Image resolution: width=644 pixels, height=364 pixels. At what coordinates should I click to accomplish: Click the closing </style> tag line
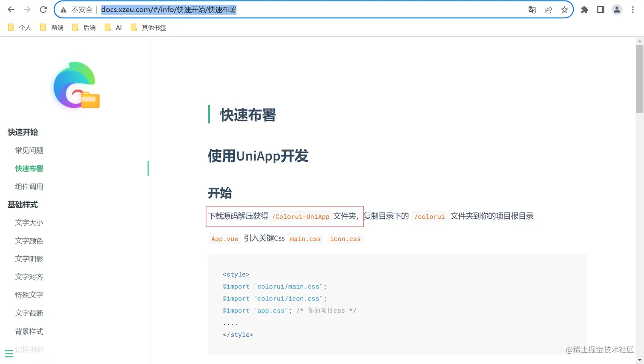[238, 335]
